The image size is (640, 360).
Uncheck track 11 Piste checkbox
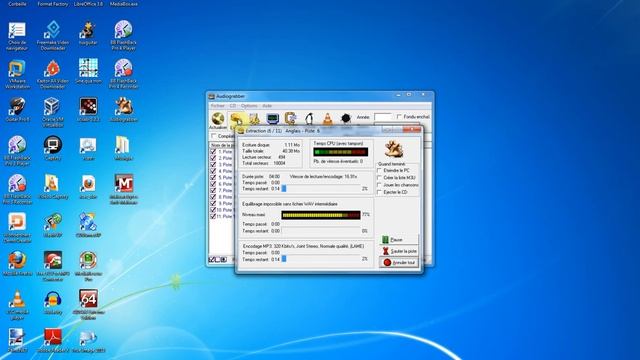point(213,216)
